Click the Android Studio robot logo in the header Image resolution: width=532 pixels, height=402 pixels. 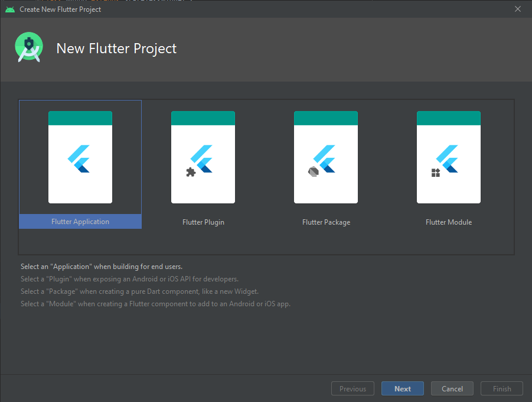tap(28, 47)
